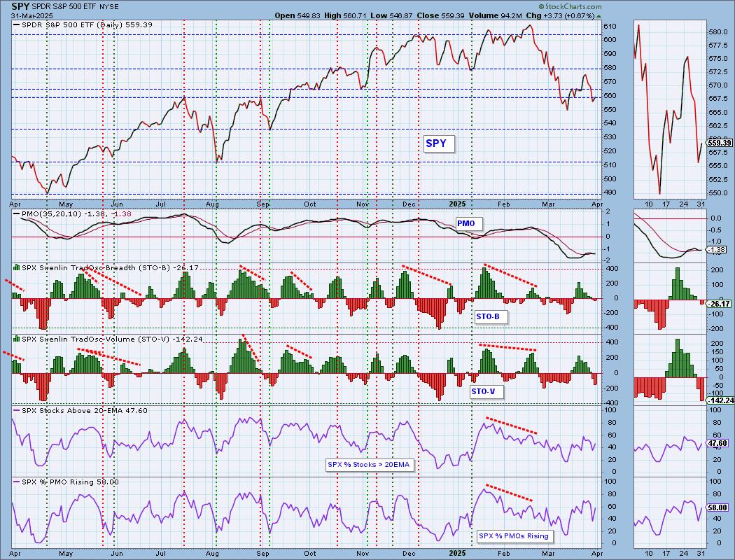Click the SPDR S&P 500 ETF name in title
Screen dimensions: 735x560
coord(64,7)
